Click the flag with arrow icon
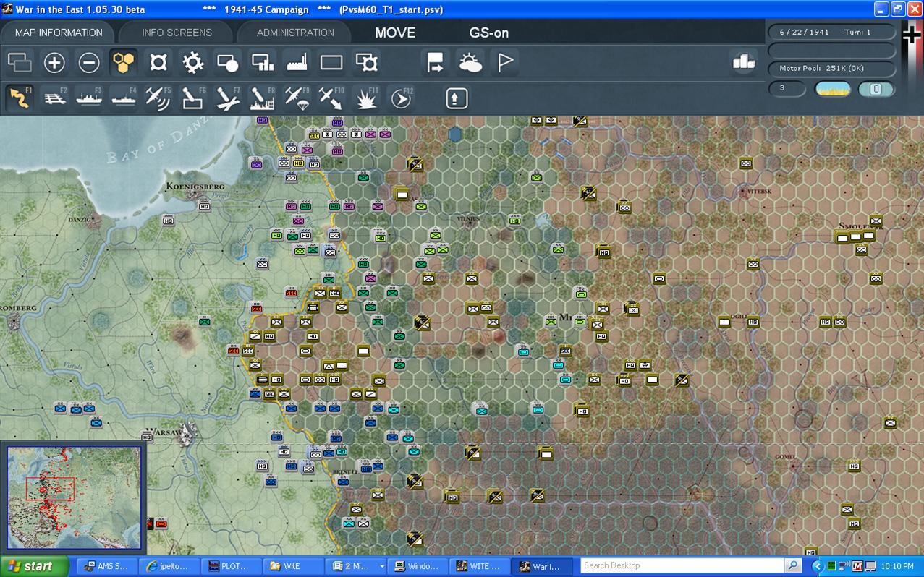 click(436, 63)
